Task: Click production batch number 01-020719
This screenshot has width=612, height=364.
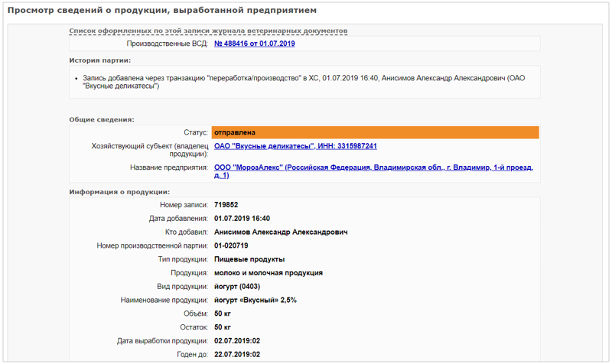Action: click(231, 245)
